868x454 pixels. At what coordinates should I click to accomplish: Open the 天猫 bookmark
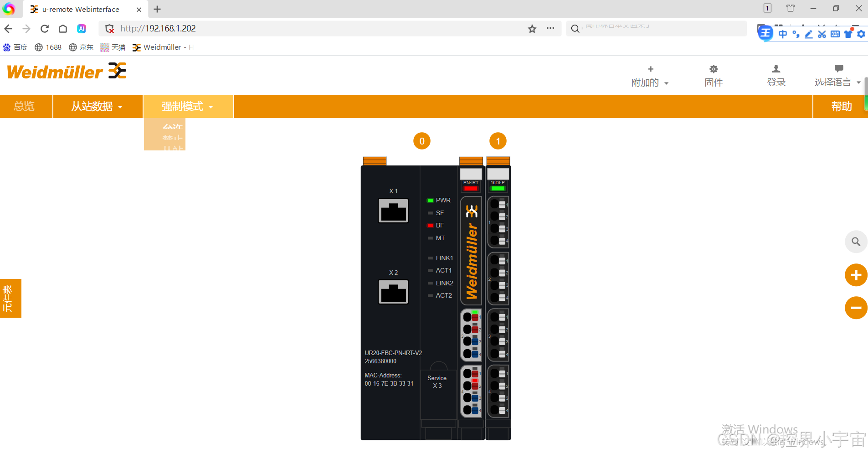click(x=113, y=47)
